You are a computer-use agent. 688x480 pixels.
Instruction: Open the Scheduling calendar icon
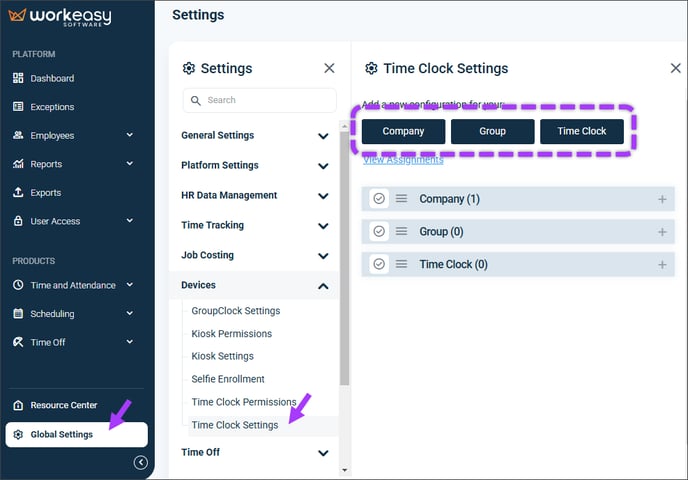(18, 313)
